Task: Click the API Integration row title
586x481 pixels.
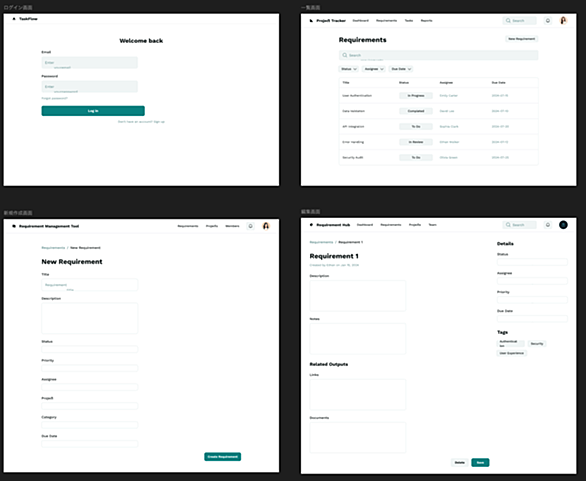Action: 353,127
